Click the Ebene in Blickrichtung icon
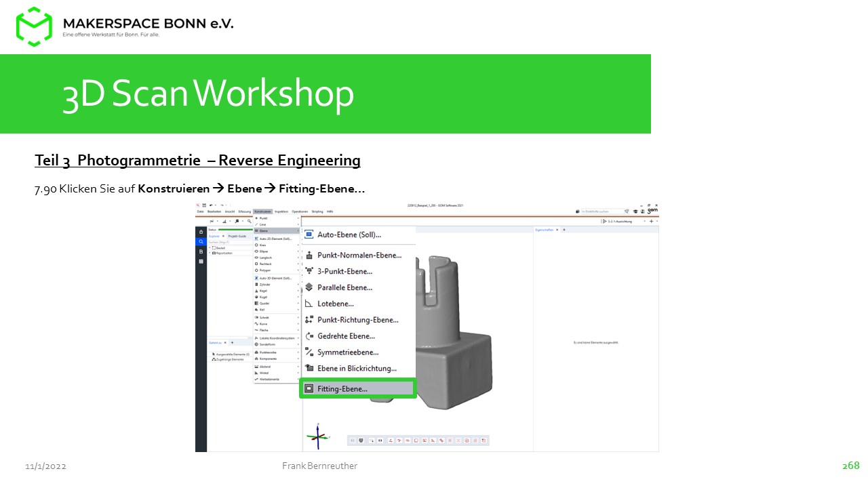This screenshot has height=488, width=868. tap(309, 369)
